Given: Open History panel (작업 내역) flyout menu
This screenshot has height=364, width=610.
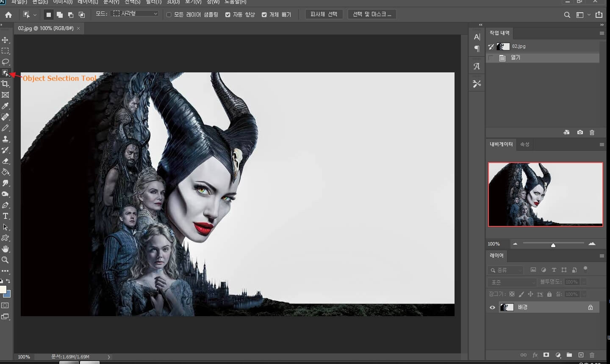Looking at the screenshot, I should click(602, 33).
